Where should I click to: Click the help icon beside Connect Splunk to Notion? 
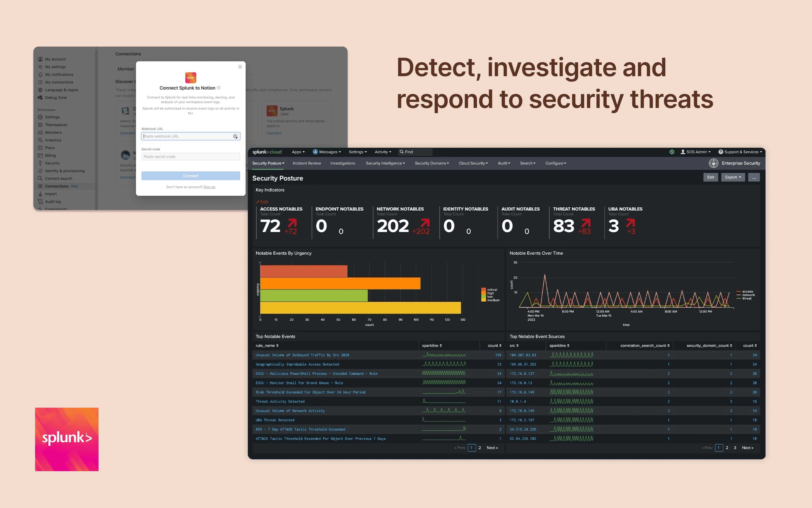click(x=219, y=88)
